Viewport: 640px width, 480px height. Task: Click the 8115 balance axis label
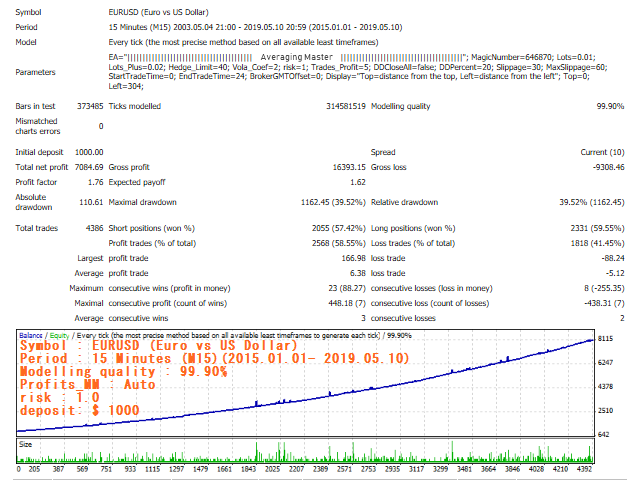point(605,339)
